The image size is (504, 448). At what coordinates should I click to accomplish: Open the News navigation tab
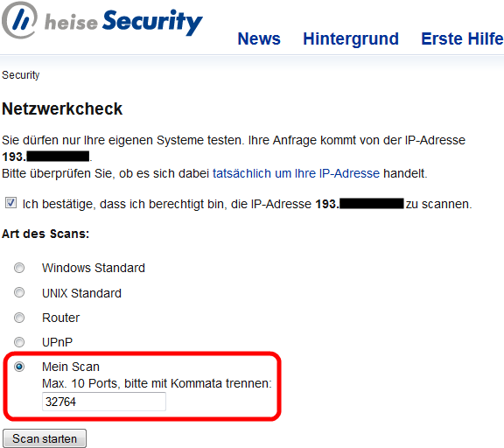pyautogui.click(x=259, y=38)
